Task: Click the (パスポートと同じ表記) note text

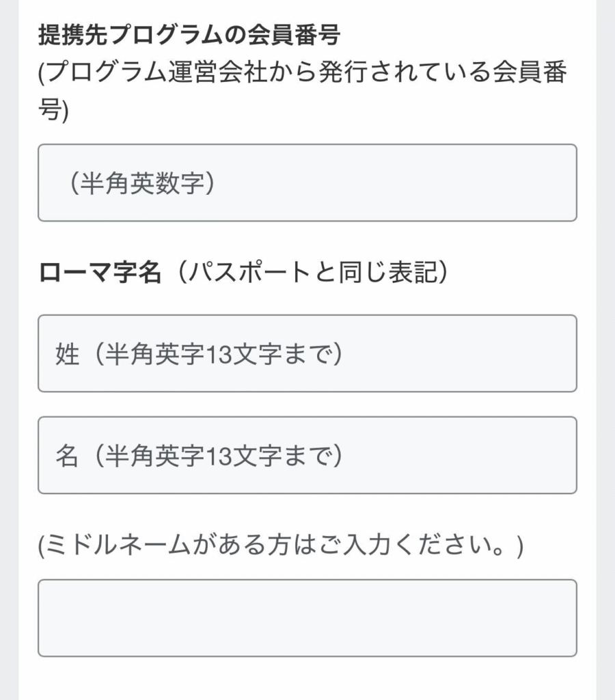Action: (x=312, y=272)
